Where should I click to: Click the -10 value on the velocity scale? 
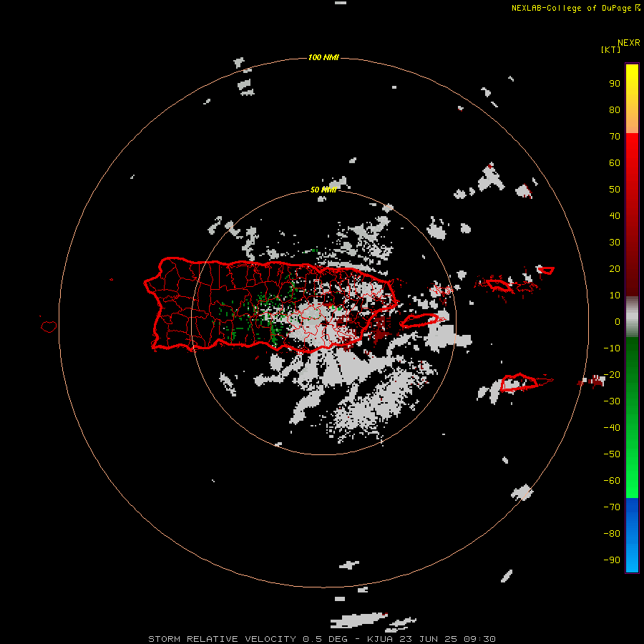[x=612, y=348]
